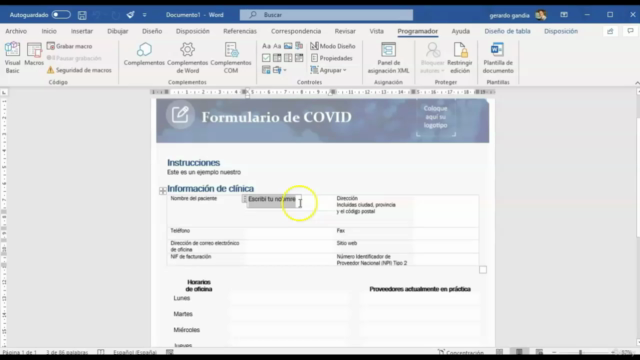
Task: Open Plantilla de documento dialog
Action: click(498, 58)
